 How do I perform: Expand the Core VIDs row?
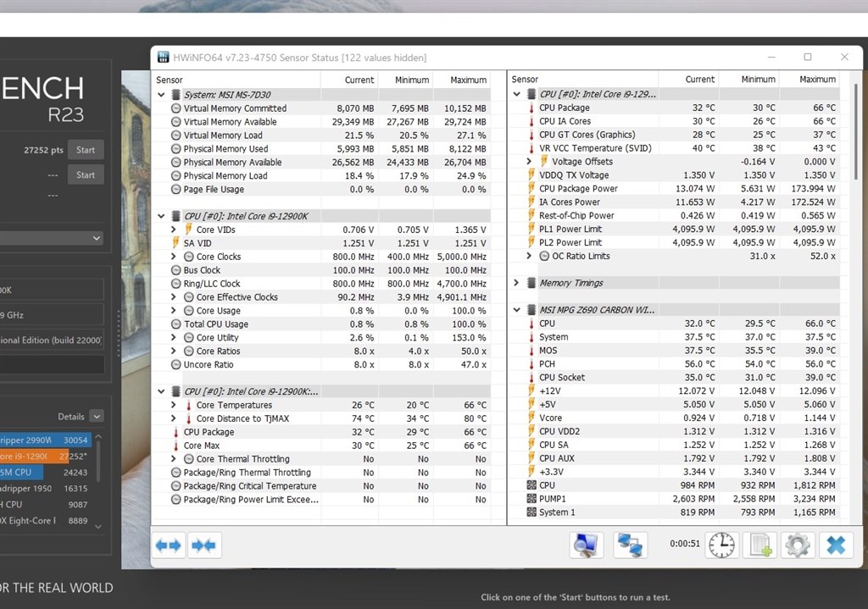(173, 230)
